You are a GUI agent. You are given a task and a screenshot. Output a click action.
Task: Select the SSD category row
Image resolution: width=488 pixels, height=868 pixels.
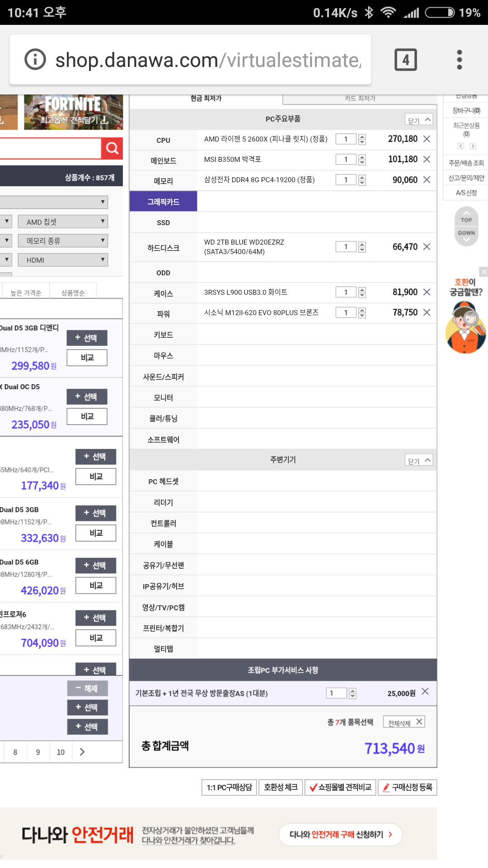163,222
